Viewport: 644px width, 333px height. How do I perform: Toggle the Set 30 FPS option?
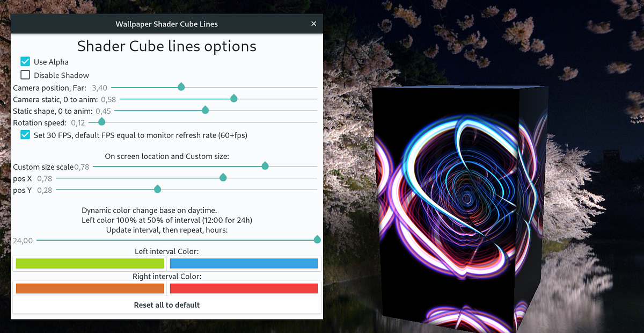coord(25,135)
